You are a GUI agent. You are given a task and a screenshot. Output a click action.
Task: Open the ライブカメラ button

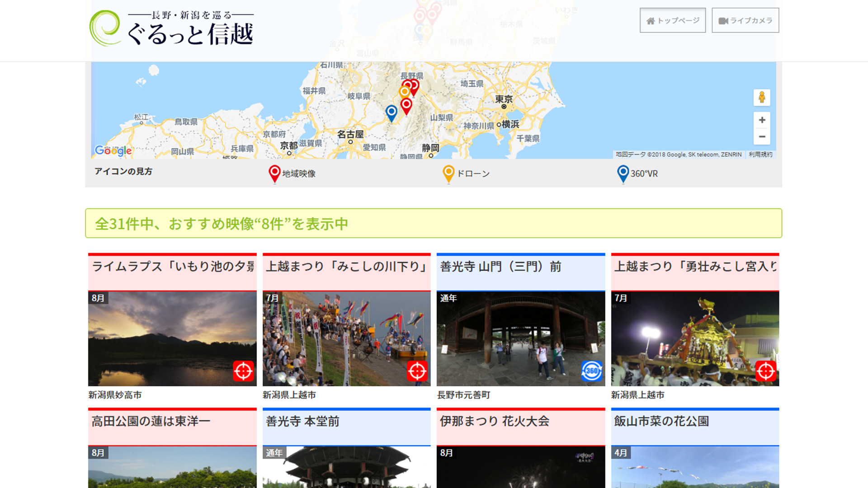point(745,20)
